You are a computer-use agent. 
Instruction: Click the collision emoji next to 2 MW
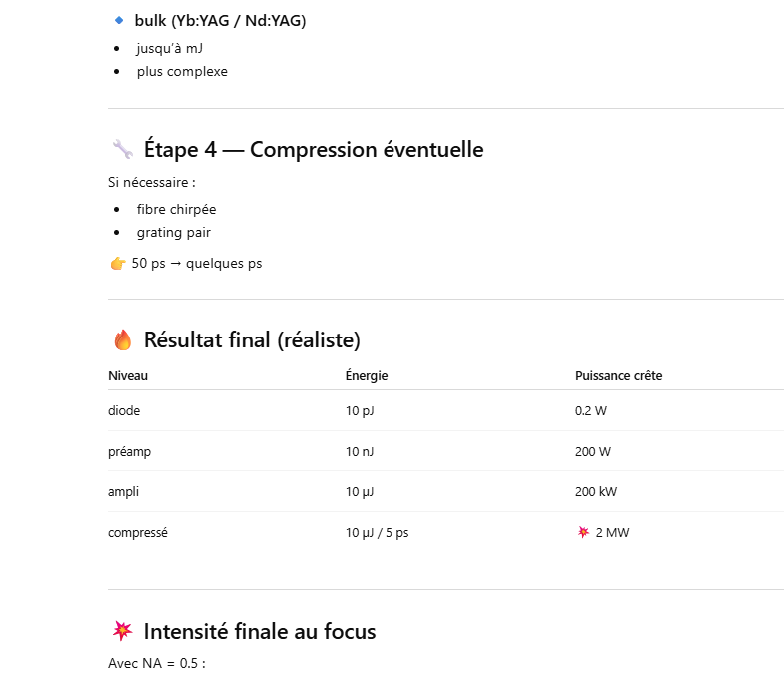tap(583, 532)
